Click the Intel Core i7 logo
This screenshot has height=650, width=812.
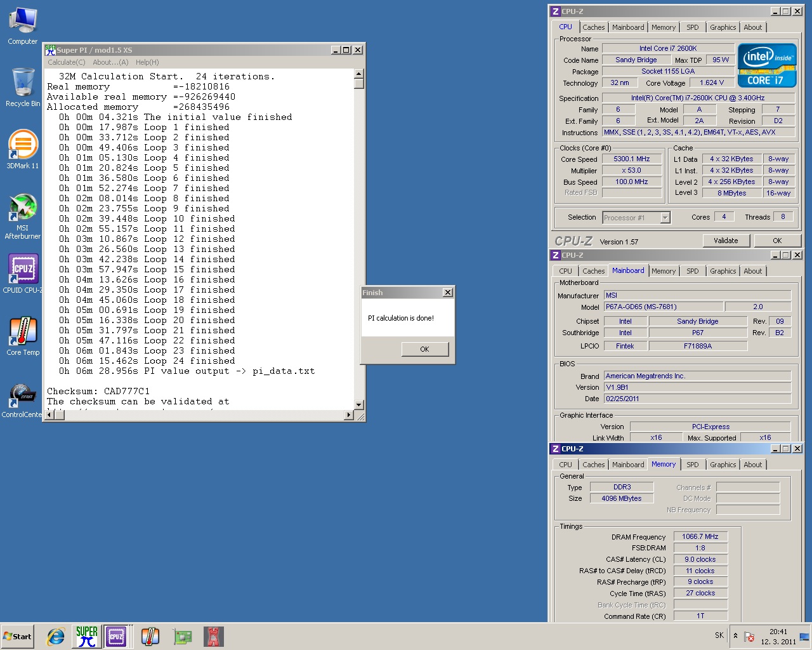coord(767,65)
